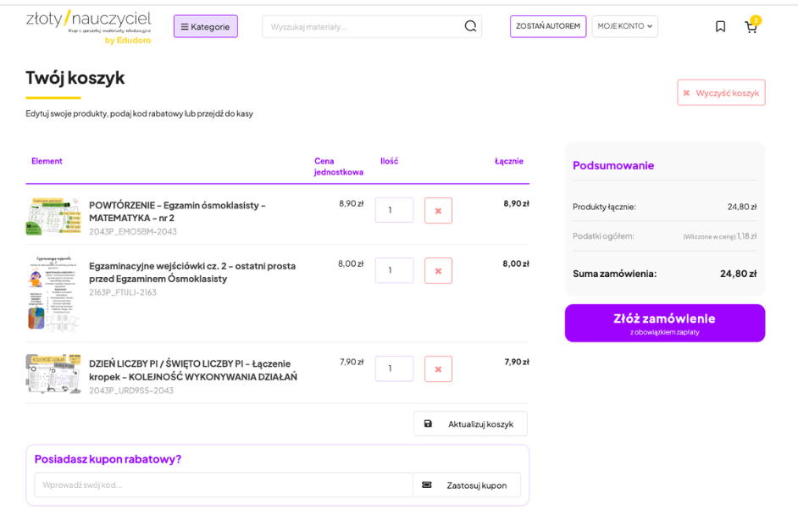Edit quantity for Egzaminacyjne wejściówki item

(395, 270)
